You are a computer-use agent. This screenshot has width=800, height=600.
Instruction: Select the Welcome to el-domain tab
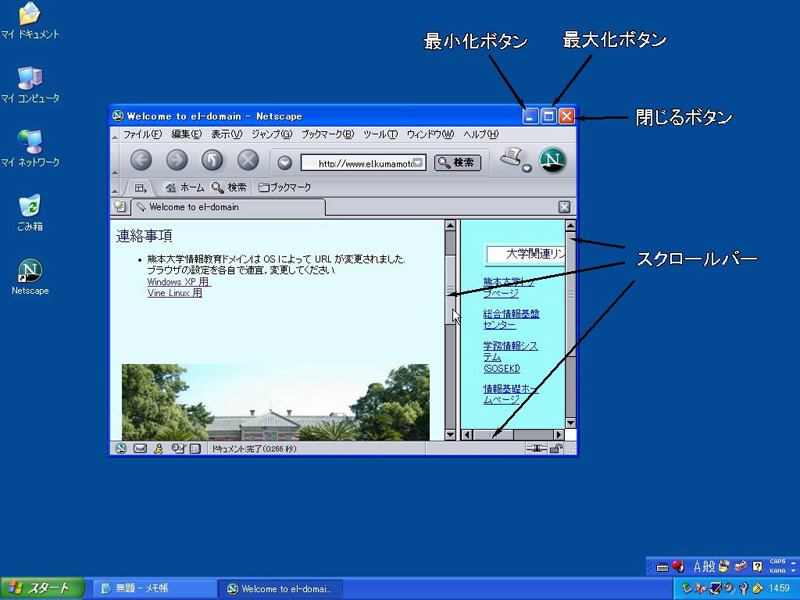pos(229,207)
